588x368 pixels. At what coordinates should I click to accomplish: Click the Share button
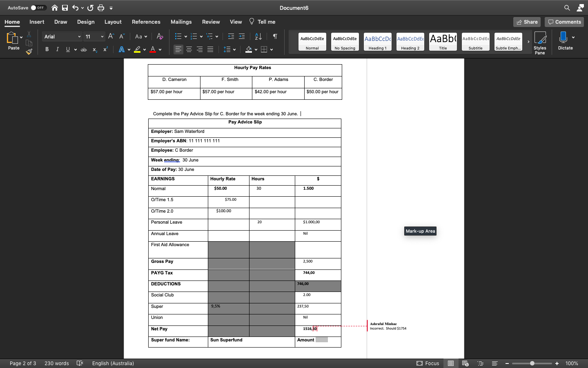tap(527, 22)
